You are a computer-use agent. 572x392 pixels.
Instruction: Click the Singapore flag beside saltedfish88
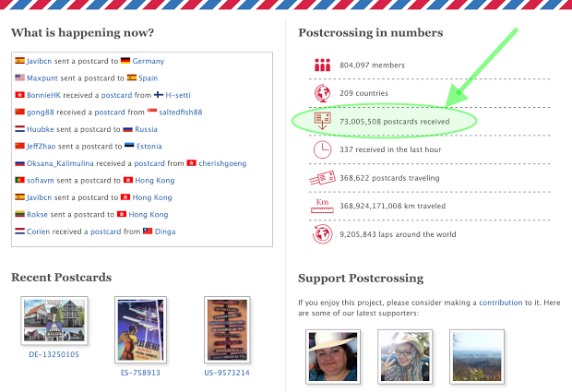click(151, 112)
